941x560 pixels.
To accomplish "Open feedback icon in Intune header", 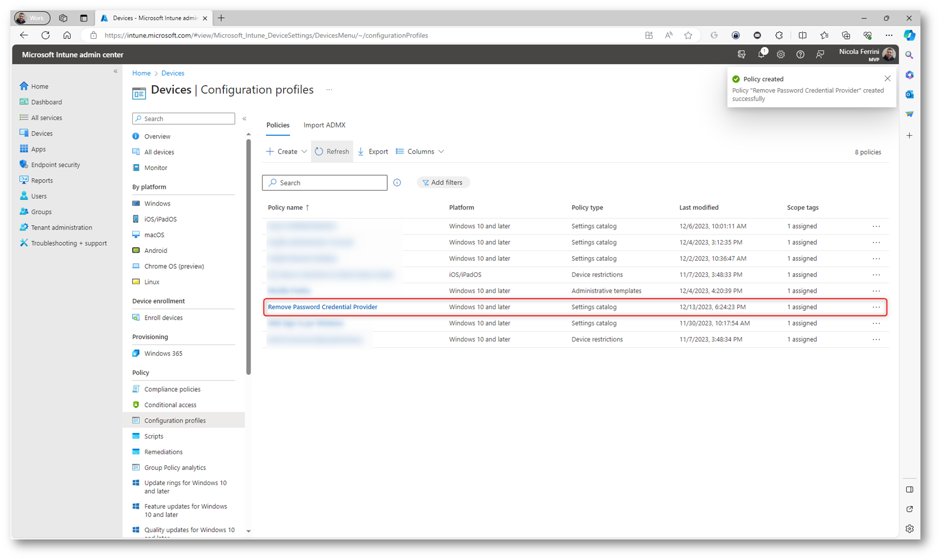I will [820, 55].
